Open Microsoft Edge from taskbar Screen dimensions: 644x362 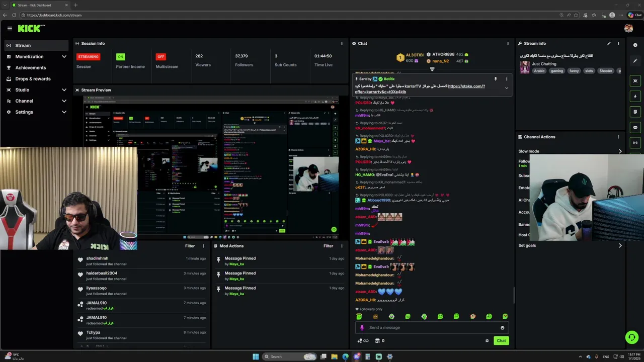345,356
